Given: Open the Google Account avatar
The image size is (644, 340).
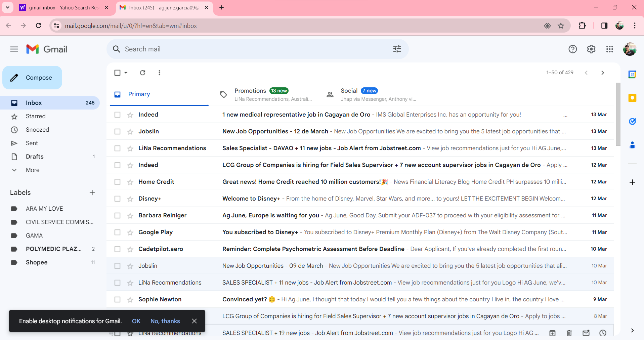Looking at the screenshot, I should (x=630, y=49).
